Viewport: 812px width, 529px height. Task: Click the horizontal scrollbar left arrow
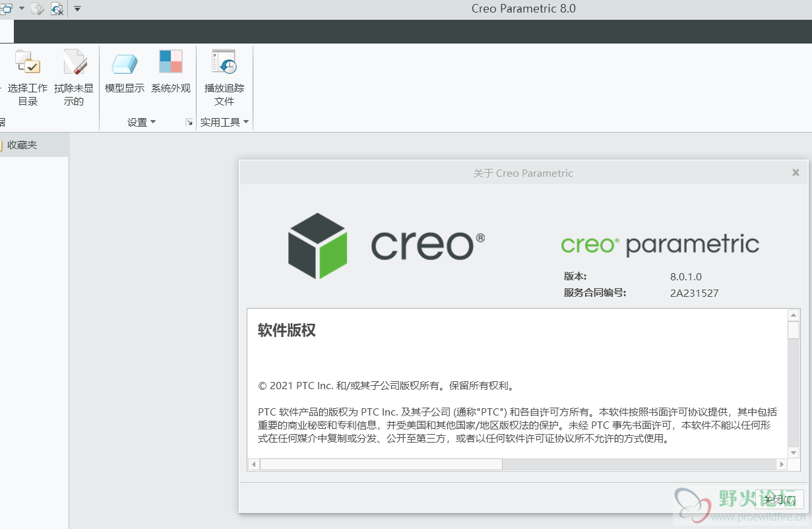[x=253, y=464]
